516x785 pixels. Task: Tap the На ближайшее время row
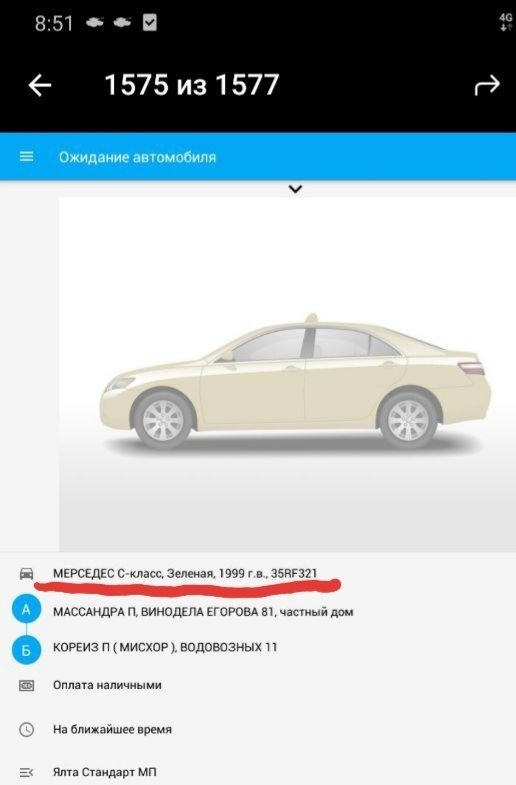click(x=258, y=729)
